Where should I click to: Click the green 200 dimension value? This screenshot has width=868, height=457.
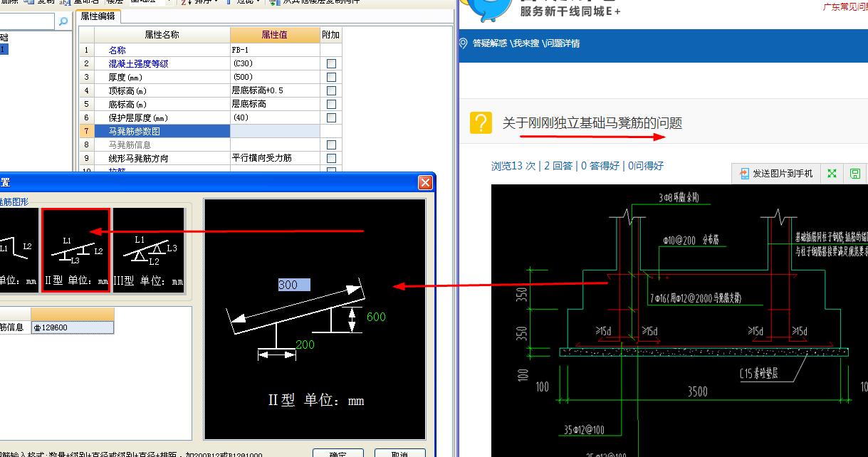pos(305,345)
